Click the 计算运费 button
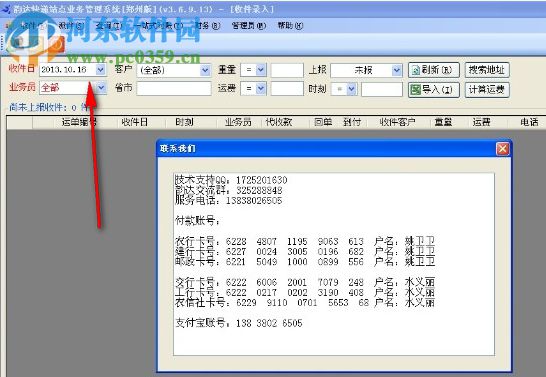Screen dimensions: 546x377 (x=487, y=89)
